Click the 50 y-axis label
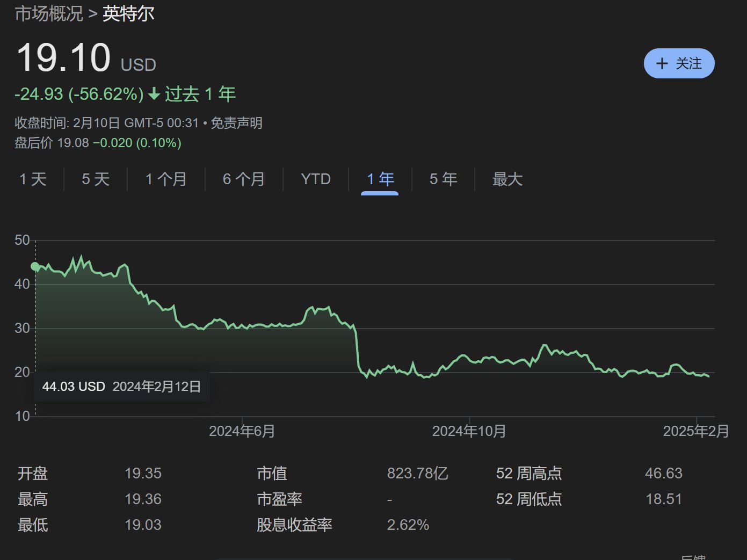747x560 pixels. click(22, 240)
